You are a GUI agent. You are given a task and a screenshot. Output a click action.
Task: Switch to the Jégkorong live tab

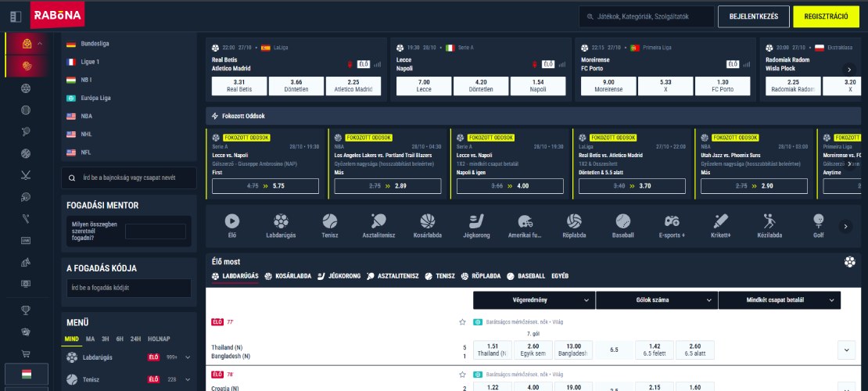(x=339, y=276)
